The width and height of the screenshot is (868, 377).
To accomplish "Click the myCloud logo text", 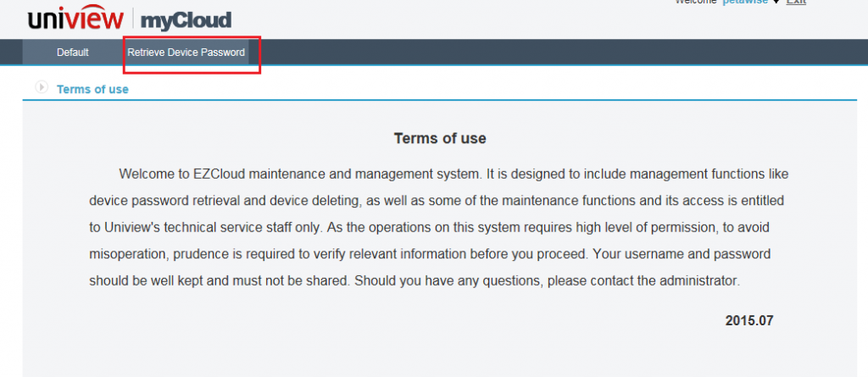I will (186, 21).
